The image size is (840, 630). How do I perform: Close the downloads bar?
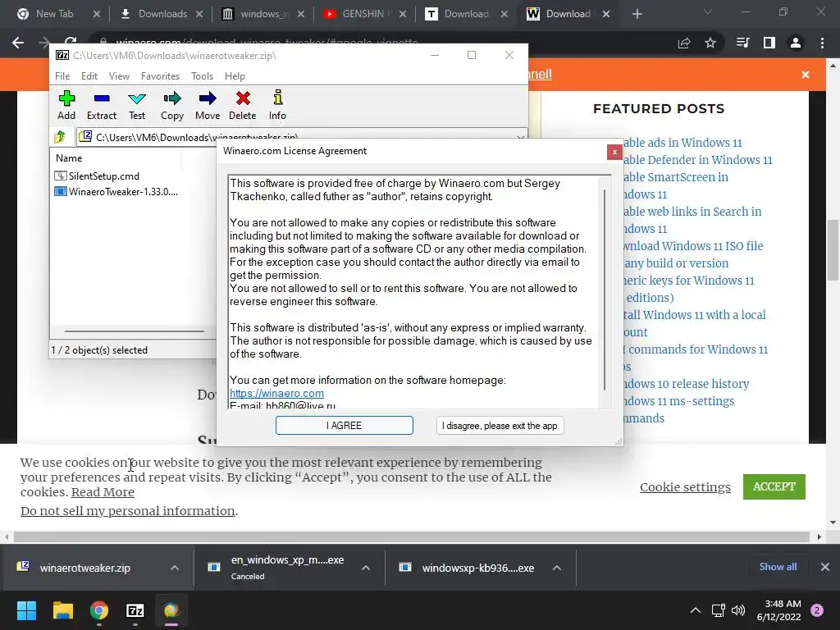[x=825, y=567]
